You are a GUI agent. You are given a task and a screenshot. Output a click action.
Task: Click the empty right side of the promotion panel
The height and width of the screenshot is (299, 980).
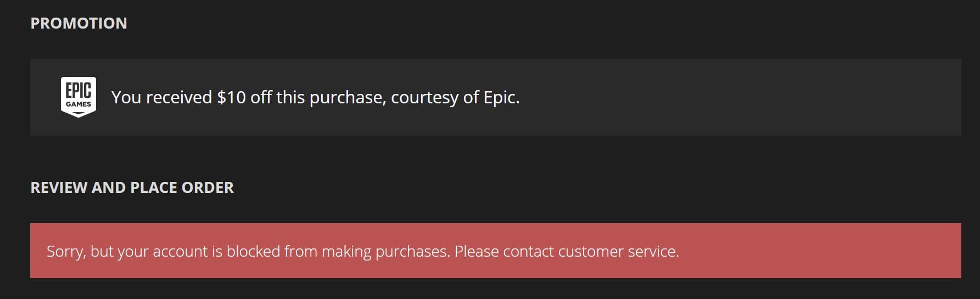click(x=741, y=97)
